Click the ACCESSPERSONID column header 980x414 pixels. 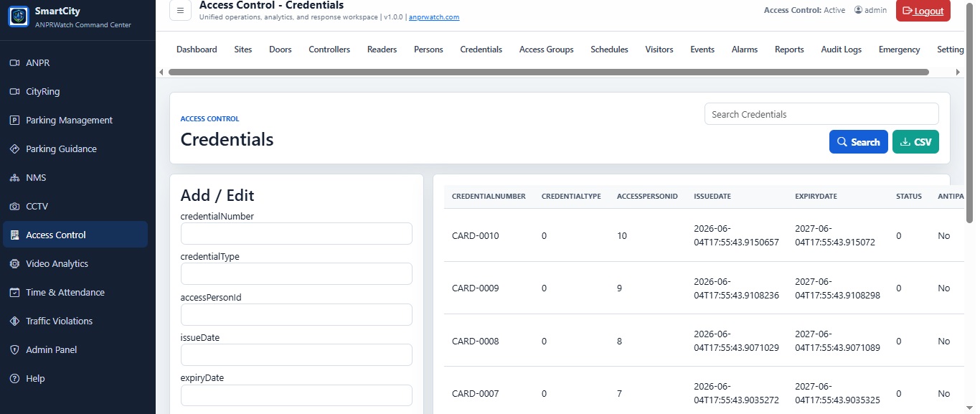(x=647, y=197)
